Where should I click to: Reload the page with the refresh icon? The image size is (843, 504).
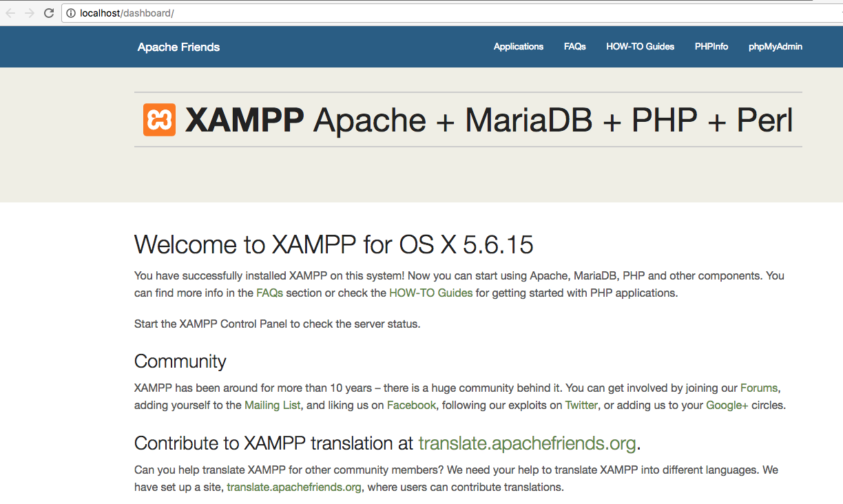(49, 13)
